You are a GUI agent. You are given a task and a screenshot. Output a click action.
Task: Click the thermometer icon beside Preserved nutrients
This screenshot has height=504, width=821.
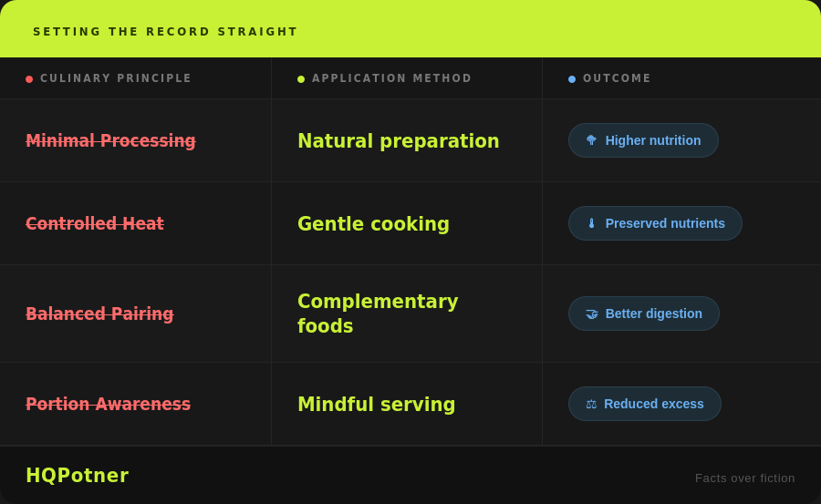coord(591,223)
